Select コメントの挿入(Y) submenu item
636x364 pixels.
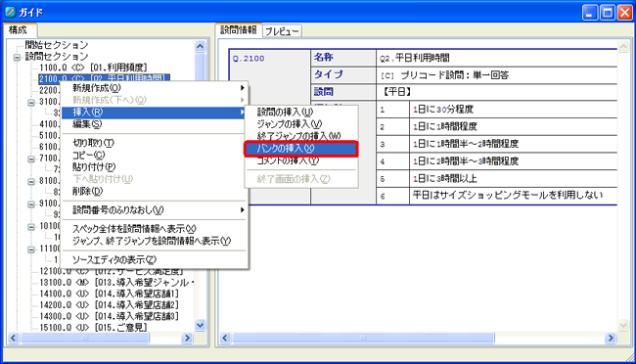301,160
